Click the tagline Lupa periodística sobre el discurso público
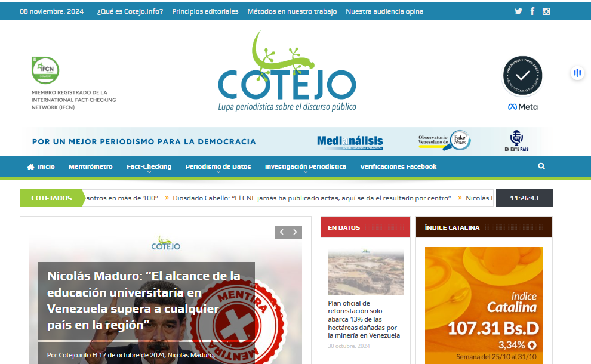Image resolution: width=591 pixels, height=364 pixels. 287,107
